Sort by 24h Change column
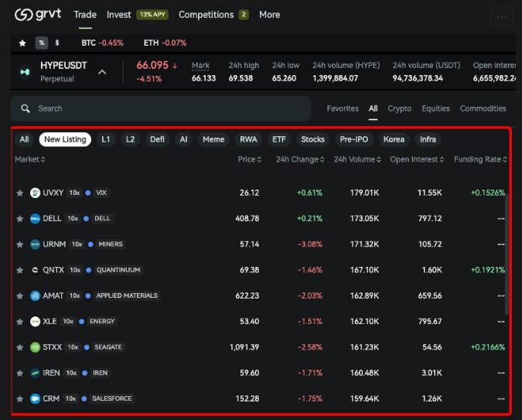 [300, 159]
